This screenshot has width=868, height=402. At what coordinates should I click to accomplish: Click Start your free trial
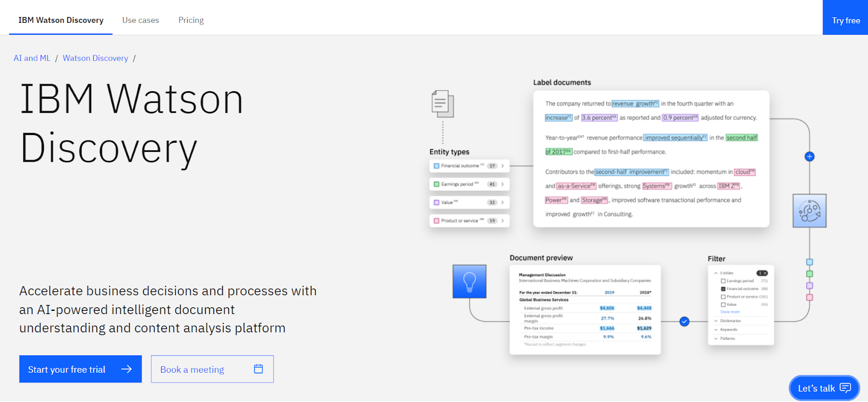pos(80,369)
